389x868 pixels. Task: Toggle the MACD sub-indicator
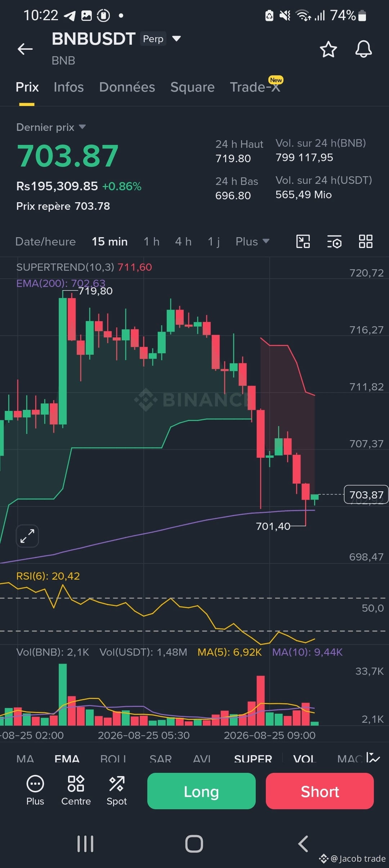(x=349, y=759)
